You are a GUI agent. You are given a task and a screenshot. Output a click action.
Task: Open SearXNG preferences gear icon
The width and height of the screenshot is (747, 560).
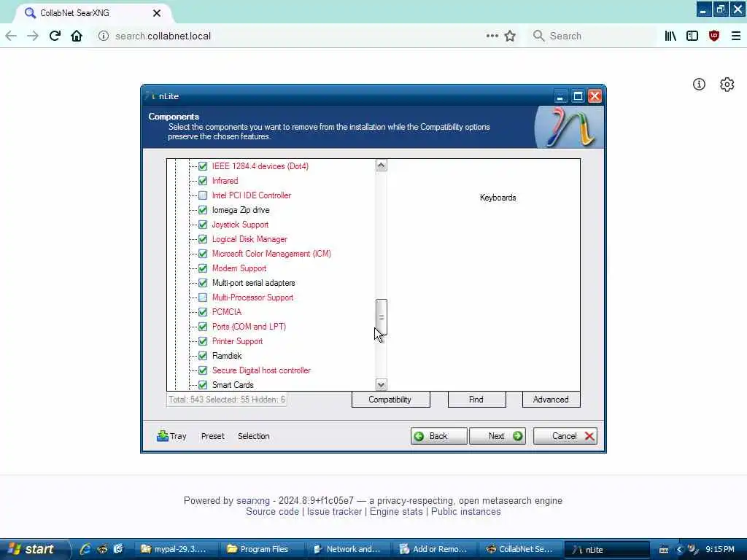pos(727,85)
